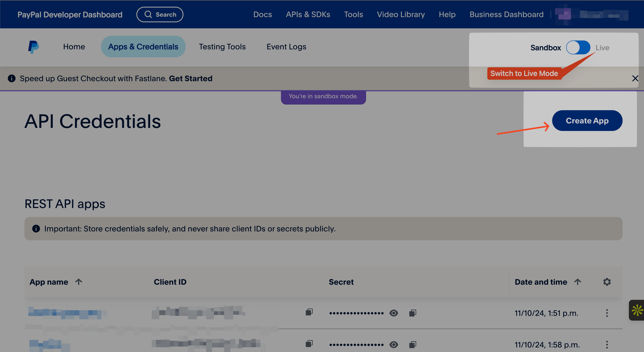Show the second app's secret

pos(394,345)
